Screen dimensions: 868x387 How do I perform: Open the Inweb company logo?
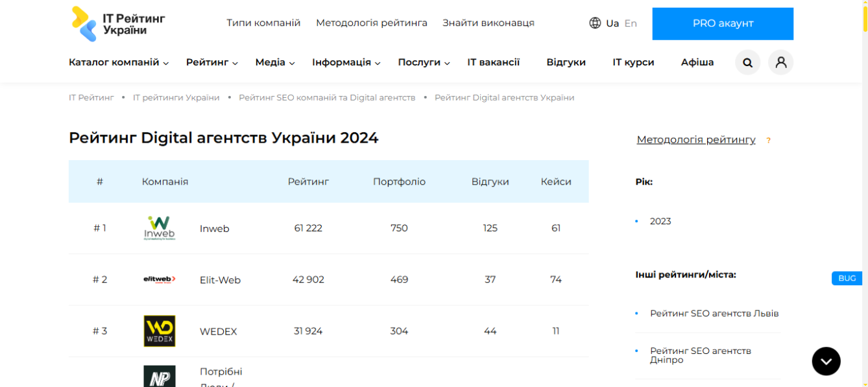coord(159,228)
